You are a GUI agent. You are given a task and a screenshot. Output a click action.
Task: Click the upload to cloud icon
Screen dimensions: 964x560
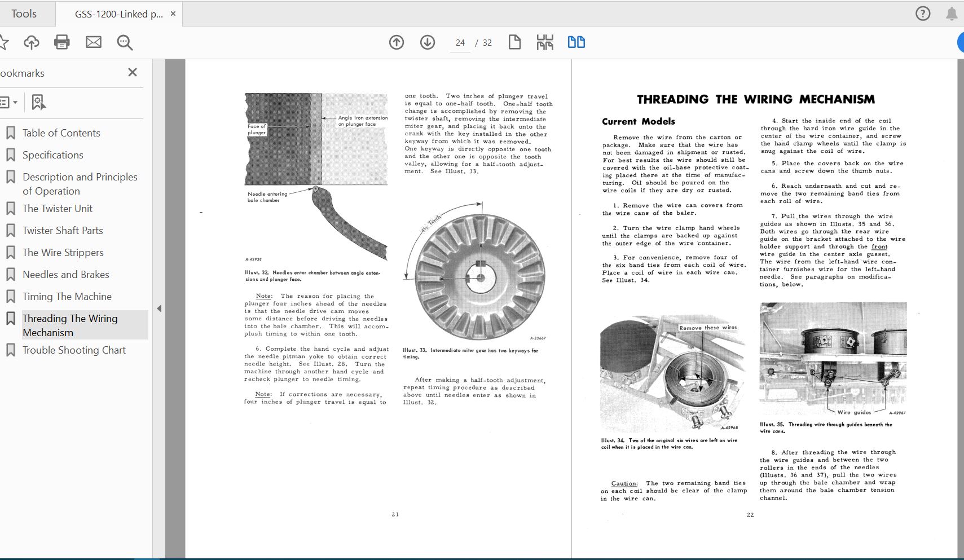[32, 42]
